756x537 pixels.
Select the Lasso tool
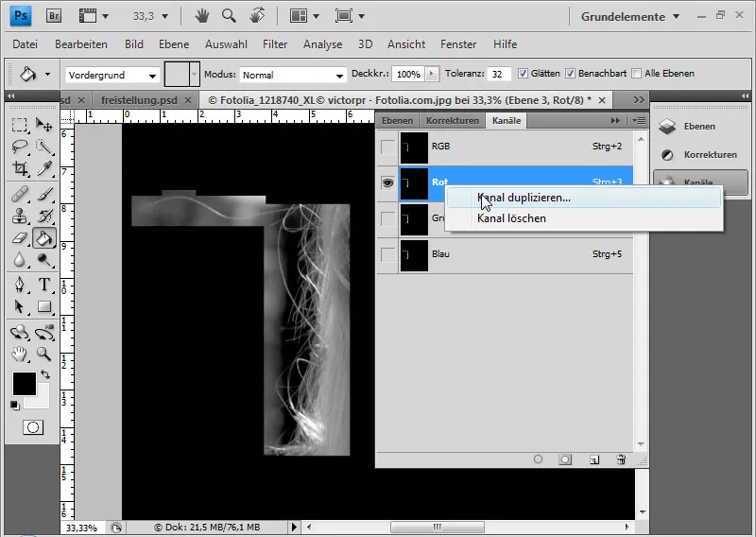19,147
